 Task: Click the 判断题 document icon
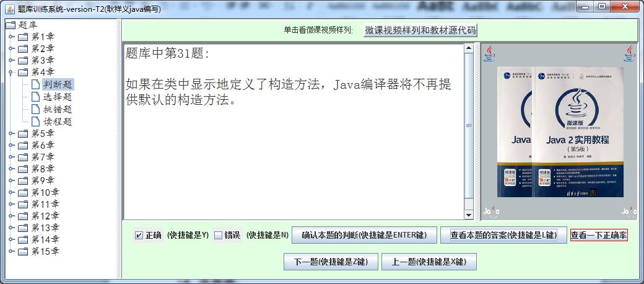click(36, 85)
